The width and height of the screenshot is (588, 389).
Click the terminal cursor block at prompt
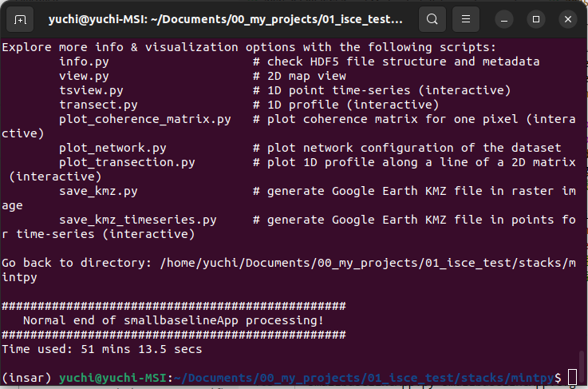click(572, 377)
